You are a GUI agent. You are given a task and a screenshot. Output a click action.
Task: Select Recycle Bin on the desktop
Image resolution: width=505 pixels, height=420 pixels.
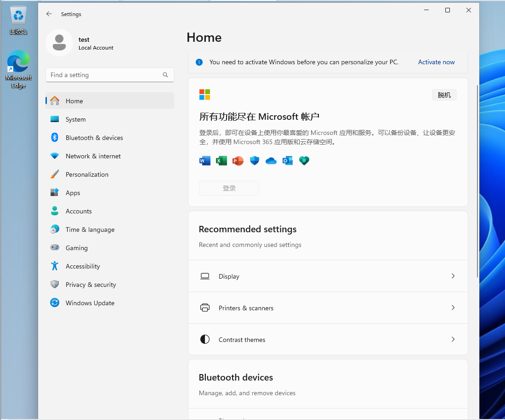click(x=18, y=20)
